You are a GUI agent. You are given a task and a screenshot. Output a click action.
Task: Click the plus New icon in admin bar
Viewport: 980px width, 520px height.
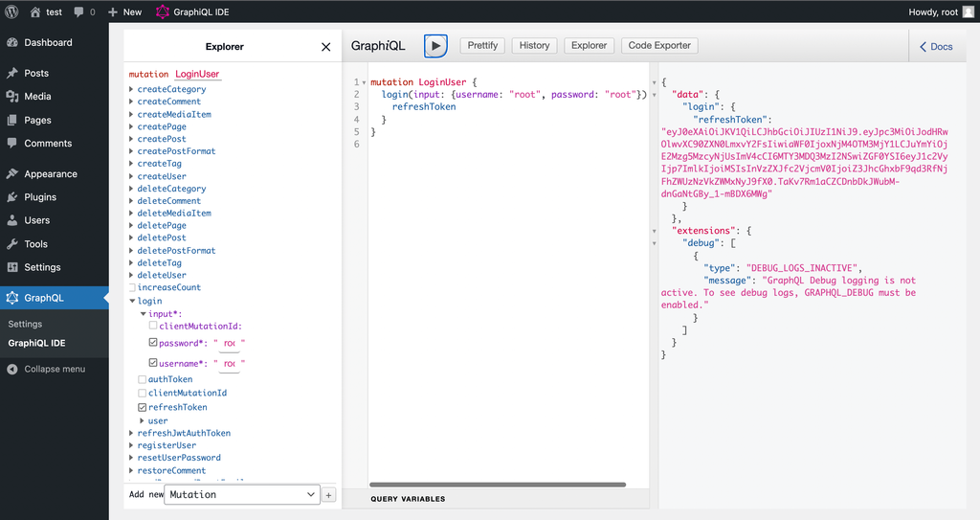point(113,11)
